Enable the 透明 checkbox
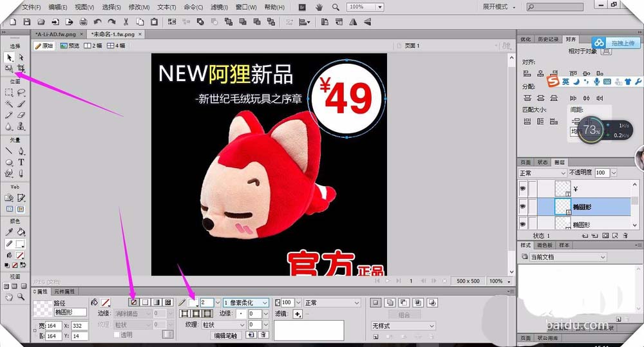This screenshot has width=644, height=347. click(117, 335)
